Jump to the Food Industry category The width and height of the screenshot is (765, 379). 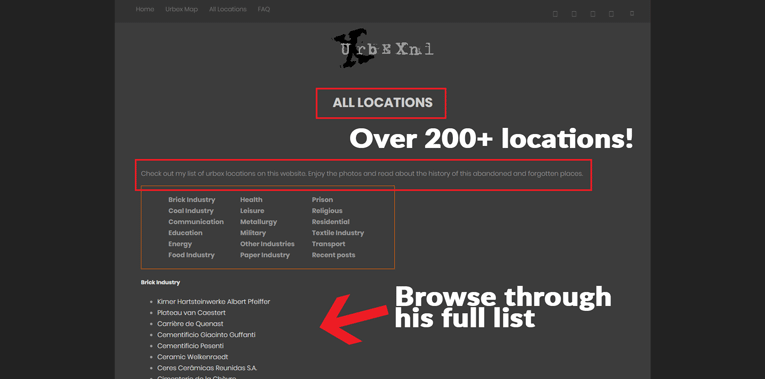coord(191,255)
